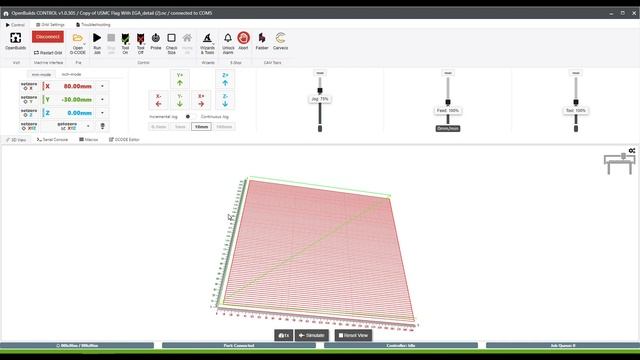
Task: Click Restart Grbl
Action: point(48,53)
